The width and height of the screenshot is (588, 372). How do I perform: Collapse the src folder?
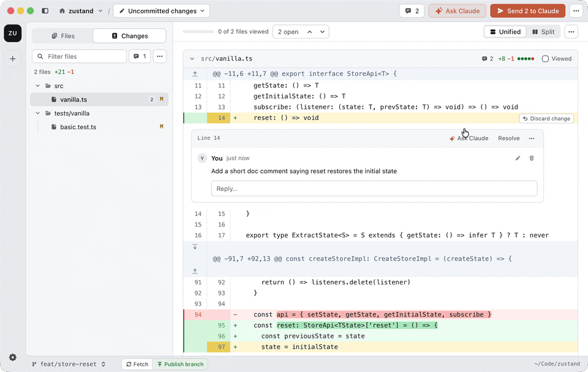38,86
